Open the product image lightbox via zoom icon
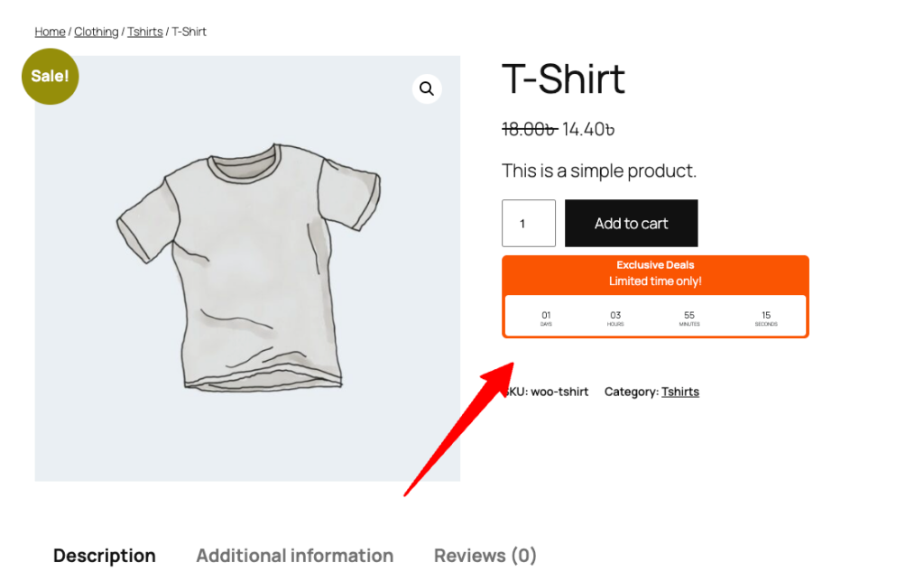924x572 pixels. tap(426, 88)
